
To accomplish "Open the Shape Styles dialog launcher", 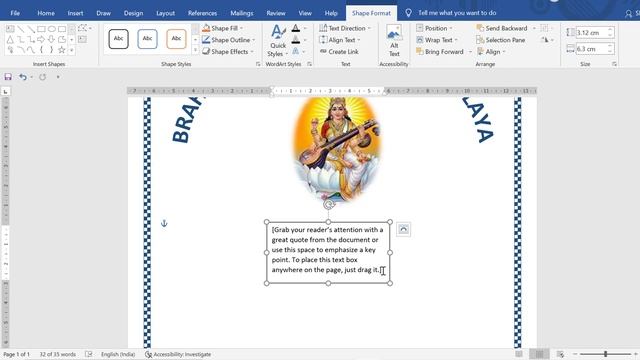I will [x=258, y=64].
